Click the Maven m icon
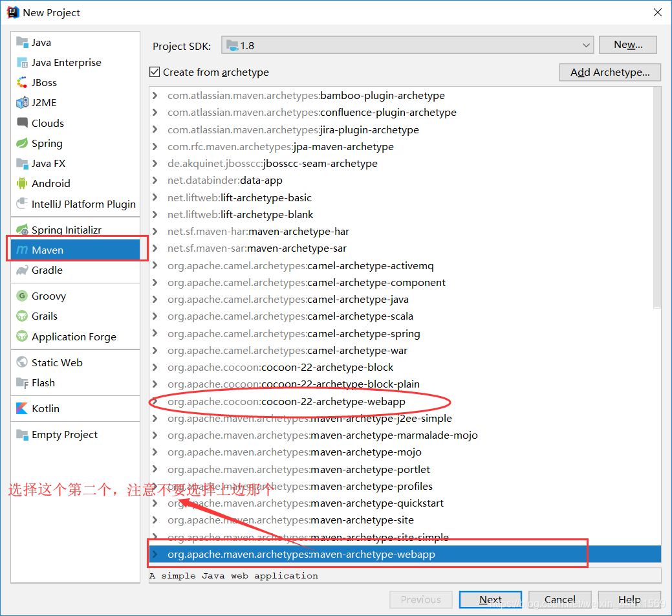The image size is (672, 616). click(x=22, y=250)
